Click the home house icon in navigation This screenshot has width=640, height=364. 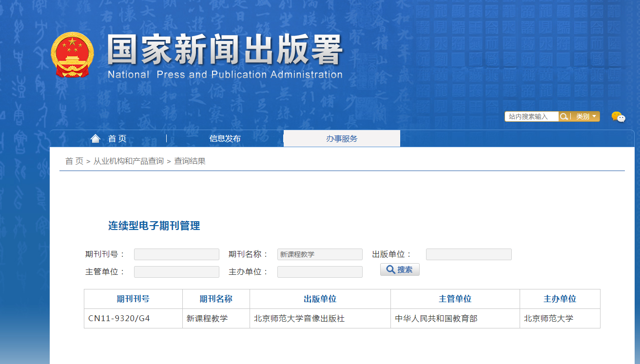pos(95,138)
